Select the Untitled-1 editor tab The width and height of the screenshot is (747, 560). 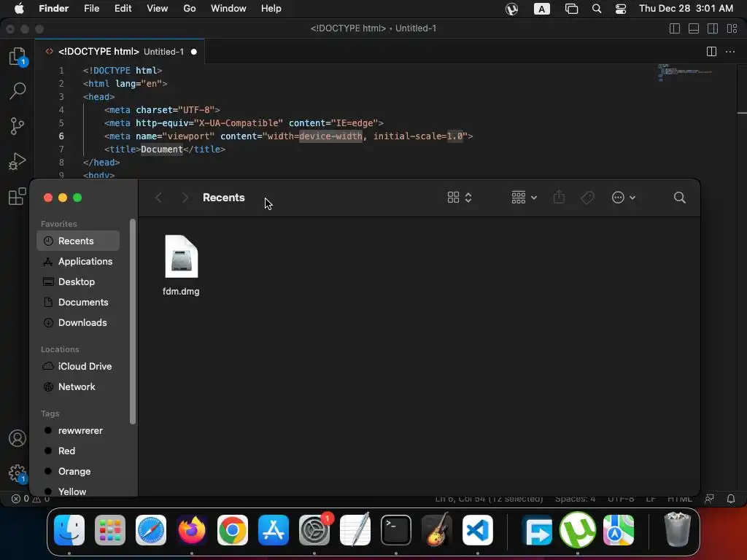(x=122, y=52)
